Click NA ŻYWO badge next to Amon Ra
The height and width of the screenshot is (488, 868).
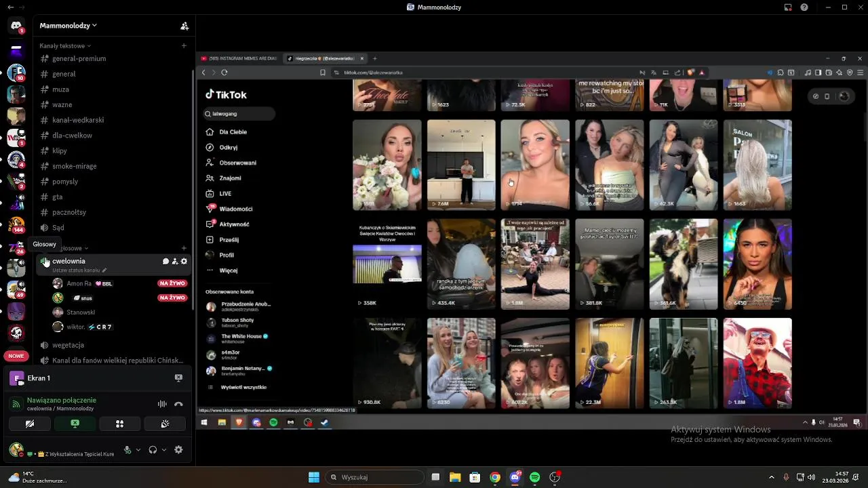tap(172, 283)
